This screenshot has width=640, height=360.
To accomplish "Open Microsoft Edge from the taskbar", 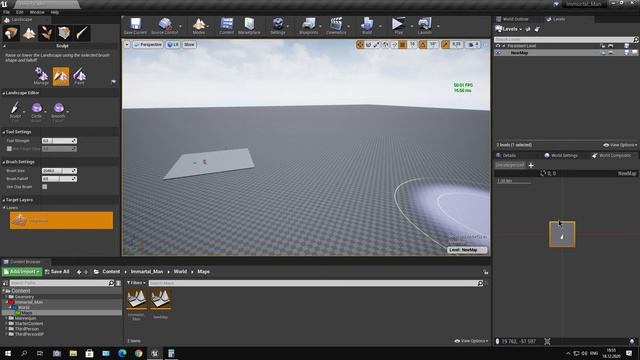I will pos(122,353).
